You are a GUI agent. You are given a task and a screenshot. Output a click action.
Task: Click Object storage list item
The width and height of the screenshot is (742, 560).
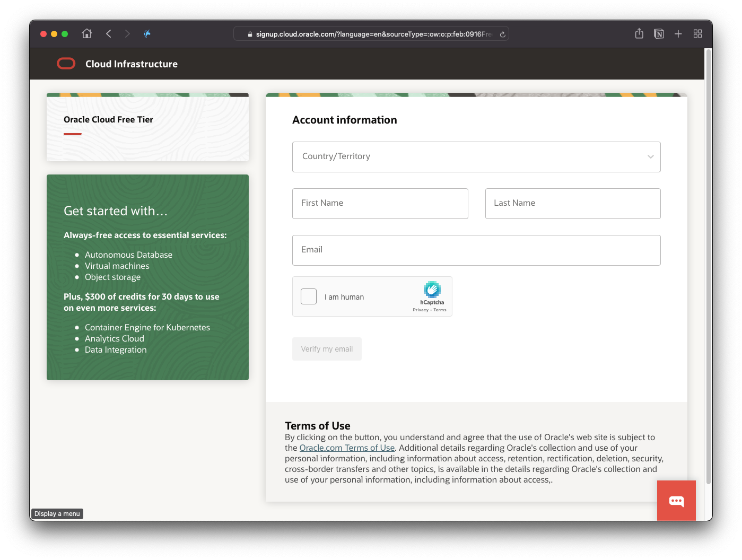[x=112, y=277]
